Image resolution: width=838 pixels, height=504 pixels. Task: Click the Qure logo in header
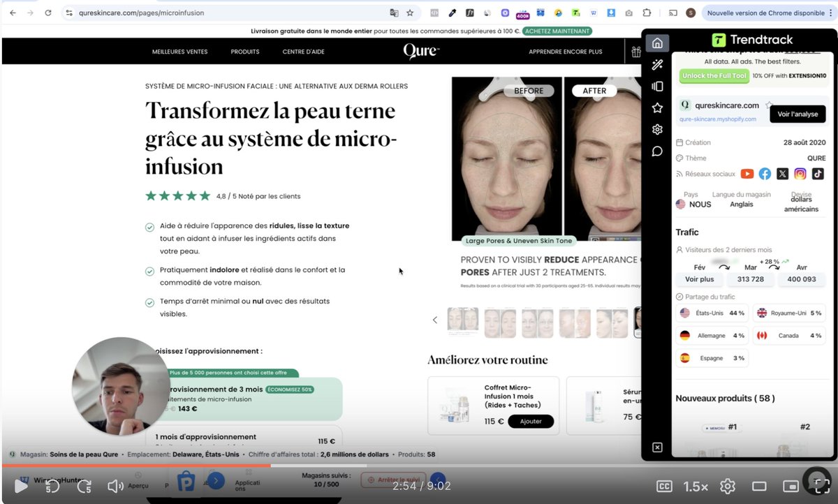(x=421, y=51)
